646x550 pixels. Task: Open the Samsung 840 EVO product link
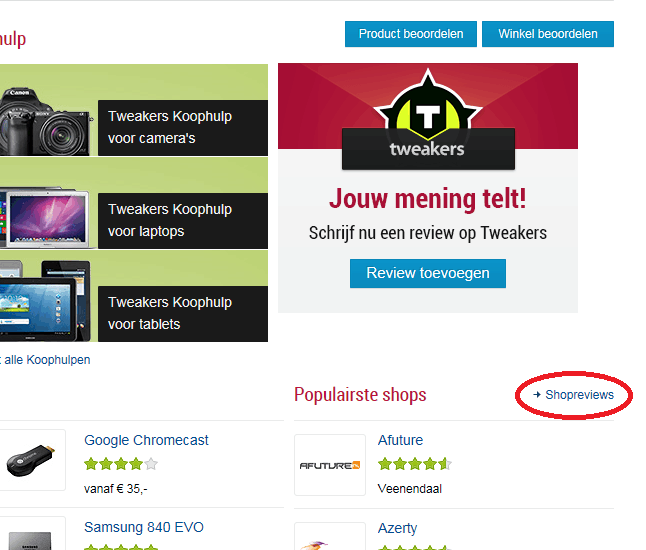point(144,527)
